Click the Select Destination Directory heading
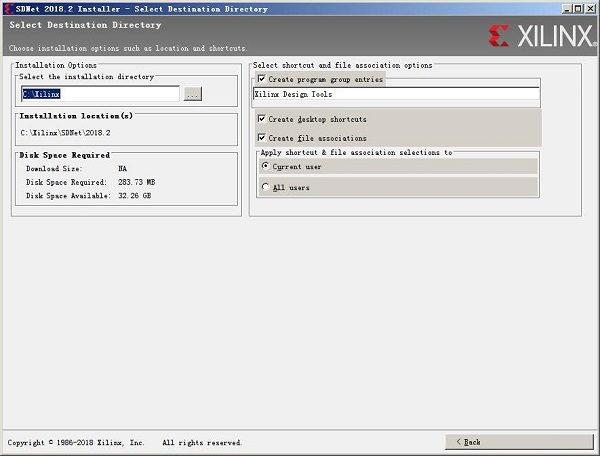The height and width of the screenshot is (456, 600). pos(85,25)
